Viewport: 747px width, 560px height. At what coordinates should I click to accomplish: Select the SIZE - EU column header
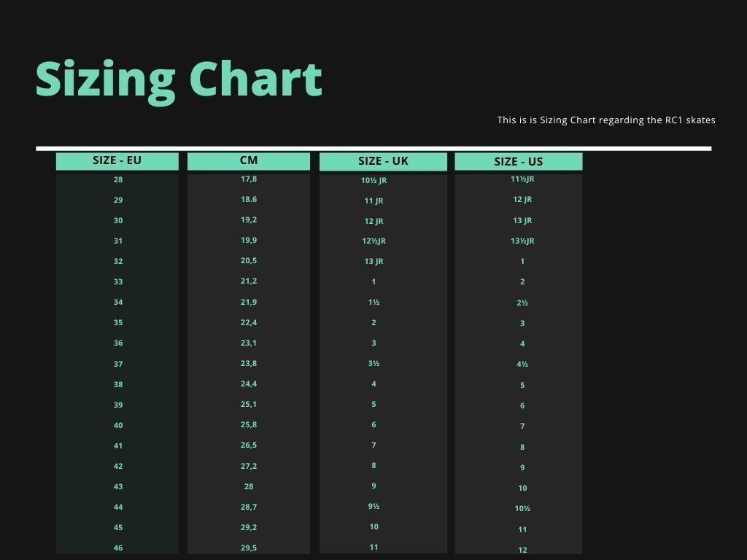pos(117,160)
